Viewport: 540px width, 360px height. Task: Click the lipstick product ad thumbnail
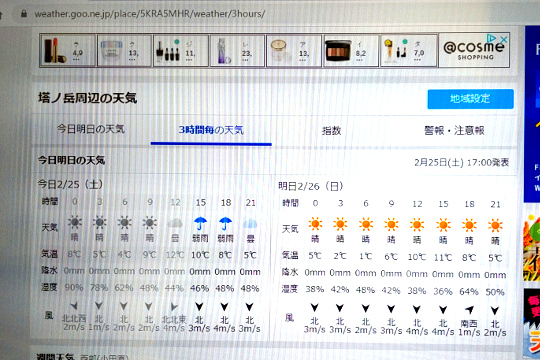click(68, 50)
